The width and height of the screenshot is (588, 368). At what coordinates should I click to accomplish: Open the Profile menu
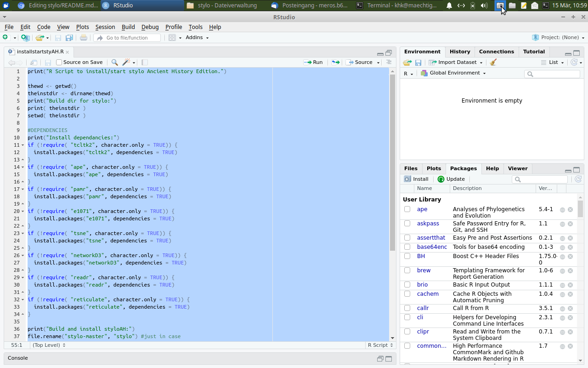coord(174,27)
